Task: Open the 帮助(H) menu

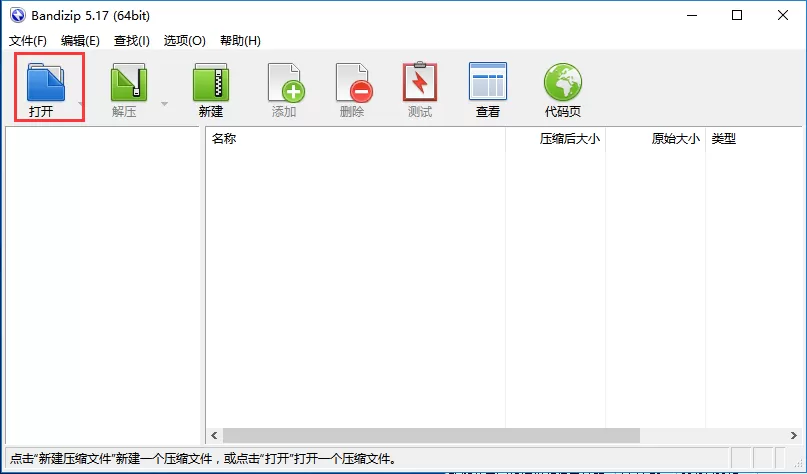Action: (x=240, y=41)
